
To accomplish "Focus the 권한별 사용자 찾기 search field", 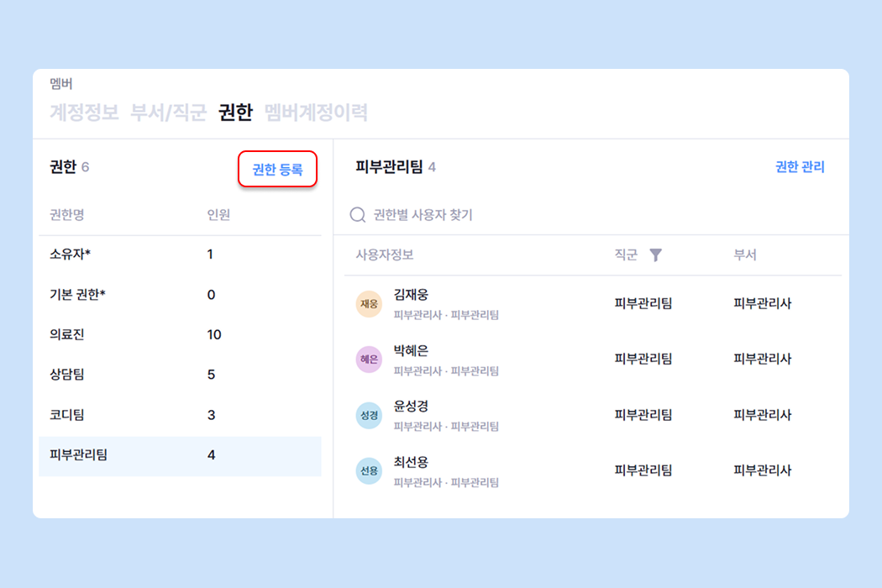I will [x=504, y=216].
